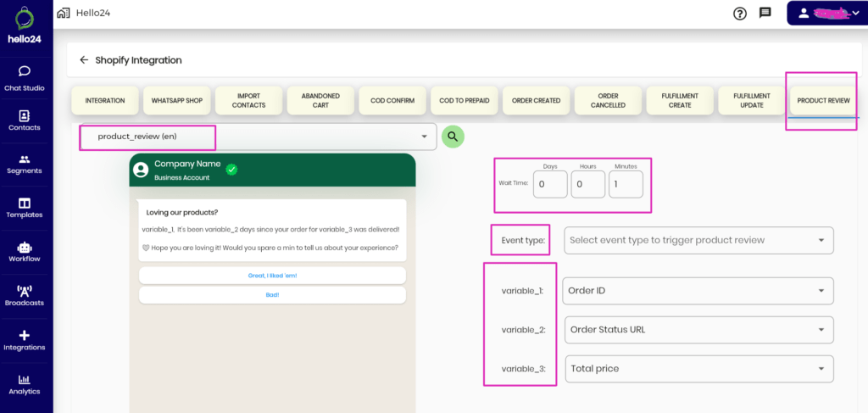Click the Days wait time field

pyautogui.click(x=550, y=184)
